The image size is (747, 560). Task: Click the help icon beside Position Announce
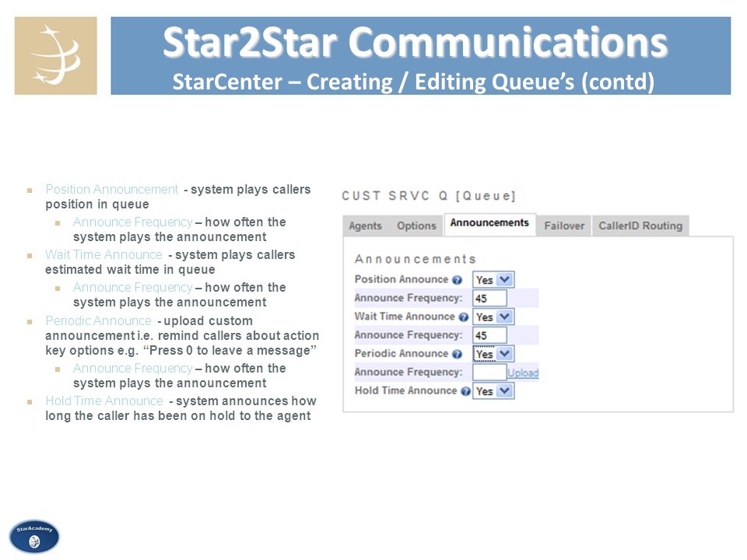click(x=457, y=280)
